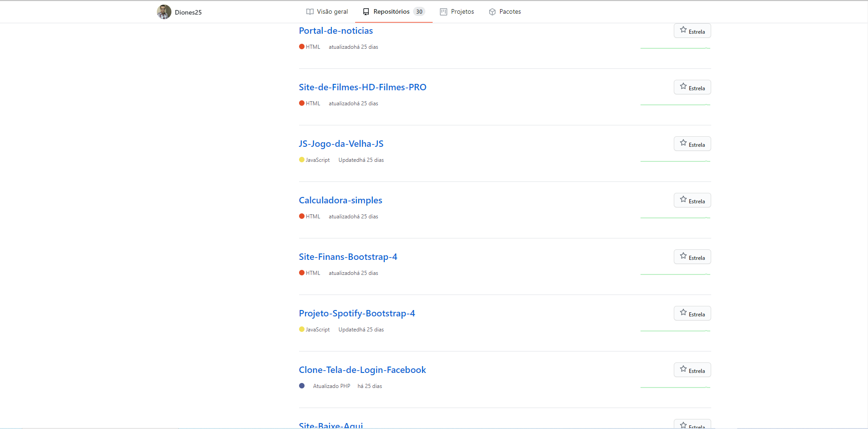Screen dimensions: 868x429
Task: Click the package cube icon beside Pacotes
Action: pos(492,12)
